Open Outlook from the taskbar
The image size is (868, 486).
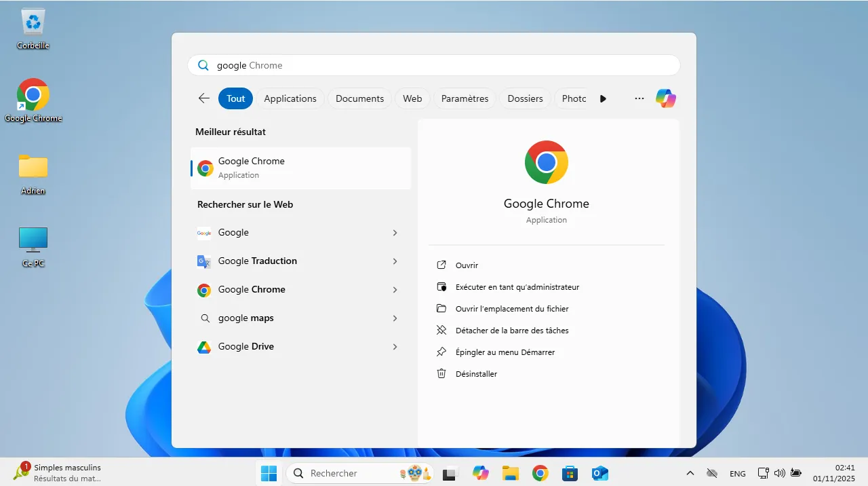click(x=599, y=473)
